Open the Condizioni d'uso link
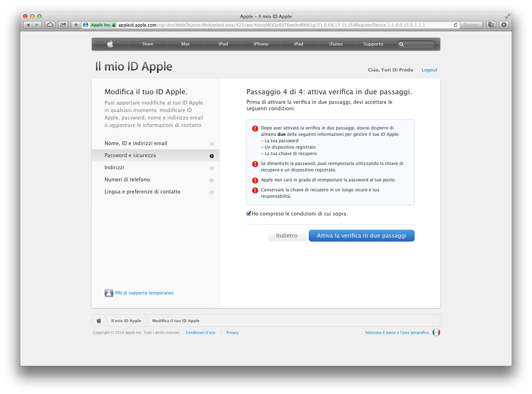 [201, 333]
